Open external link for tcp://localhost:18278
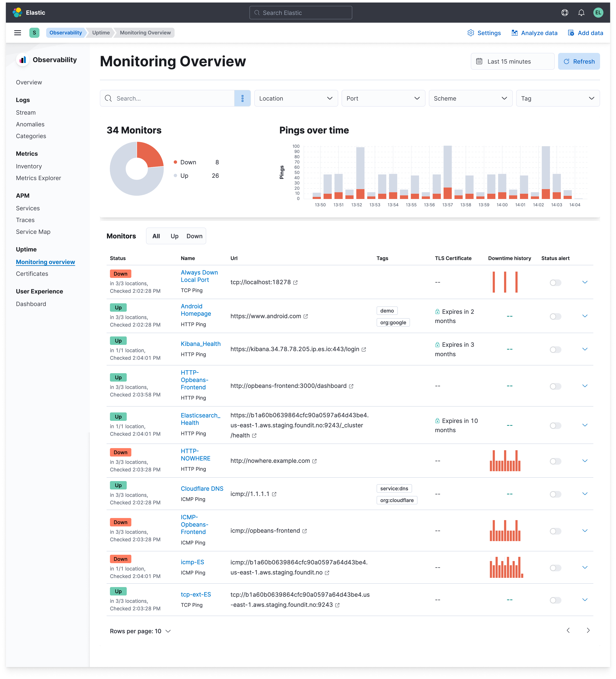Viewport: 616px width, 679px height. coord(295,283)
